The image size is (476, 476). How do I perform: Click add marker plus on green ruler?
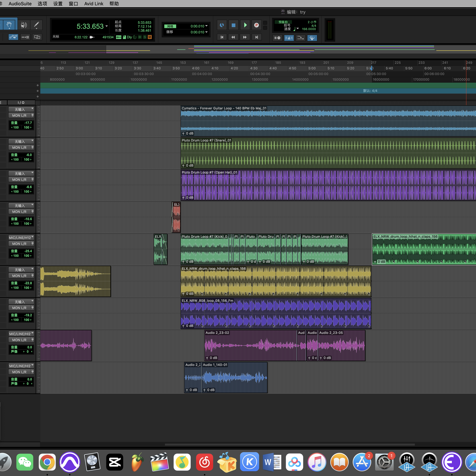tap(38, 85)
